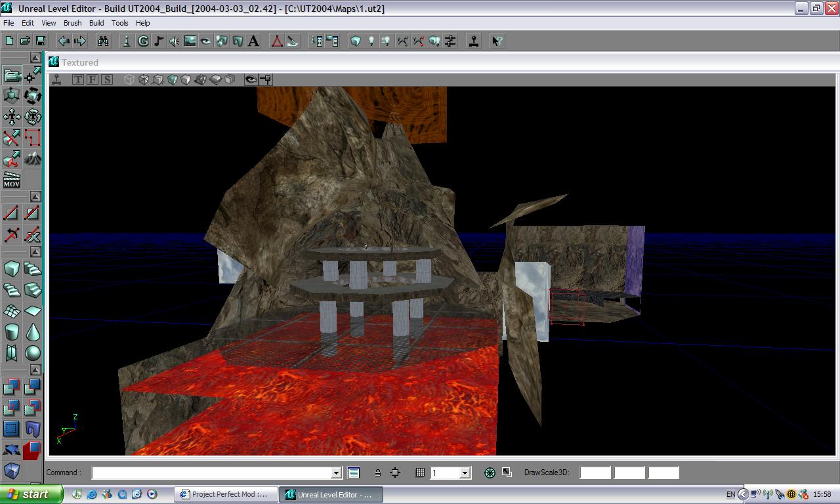The height and width of the screenshot is (504, 840).
Task: Click the Build Geometry cube icon
Action: coord(356,41)
